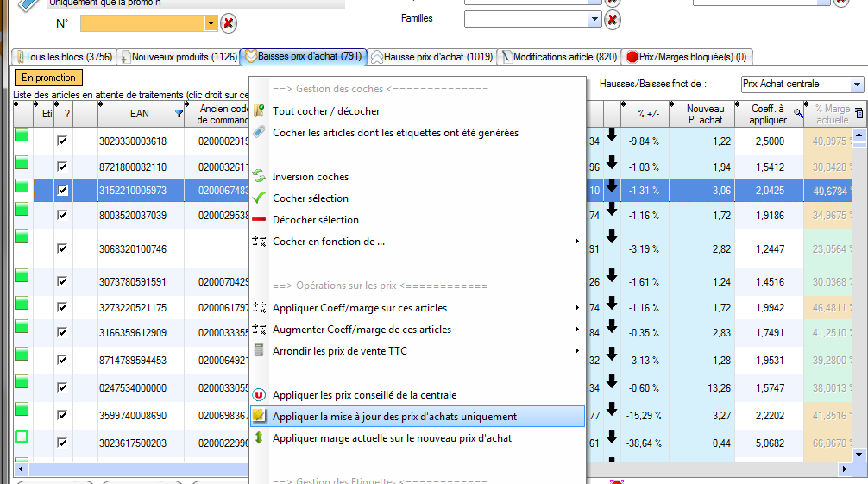
Task: Click the EAN column filter funnel icon
Action: click(x=179, y=113)
